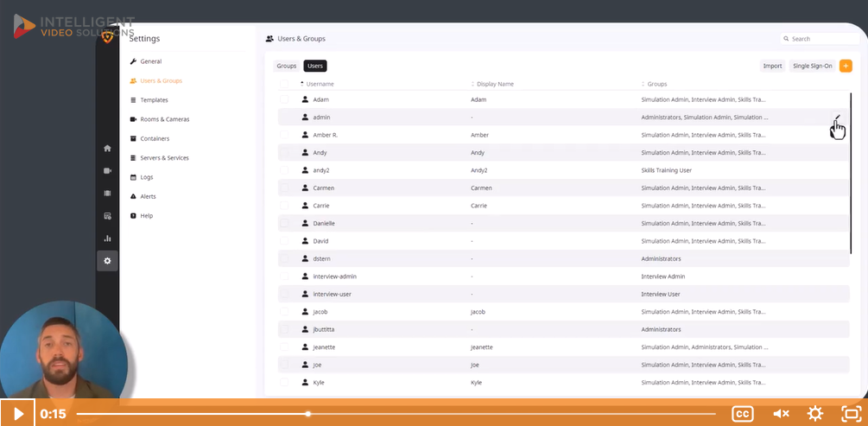
Task: Open the bar chart reports sidebar icon
Action: tap(107, 238)
